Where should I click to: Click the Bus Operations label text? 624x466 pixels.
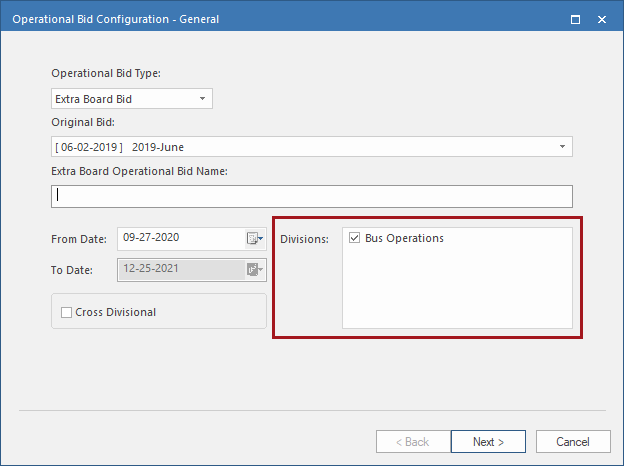404,238
